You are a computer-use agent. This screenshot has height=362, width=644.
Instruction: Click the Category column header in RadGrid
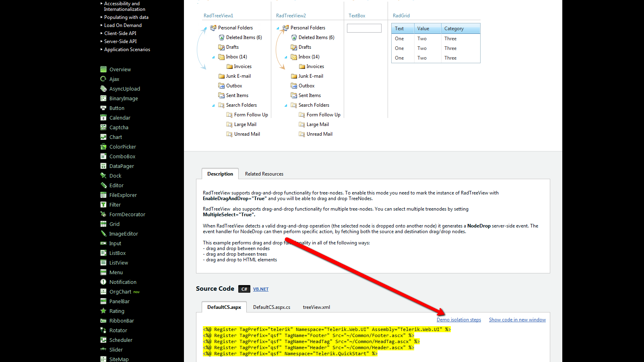pos(460,29)
